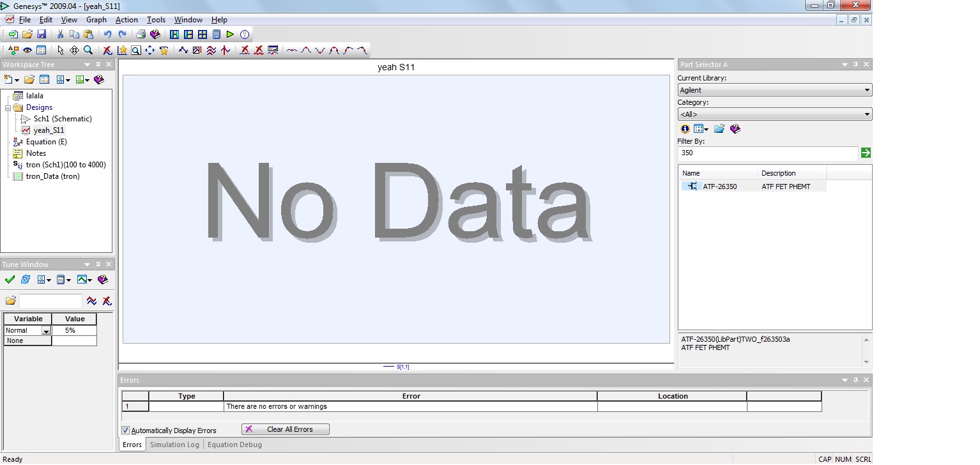
Task: Click the Name column header in parts list
Action: click(x=718, y=173)
